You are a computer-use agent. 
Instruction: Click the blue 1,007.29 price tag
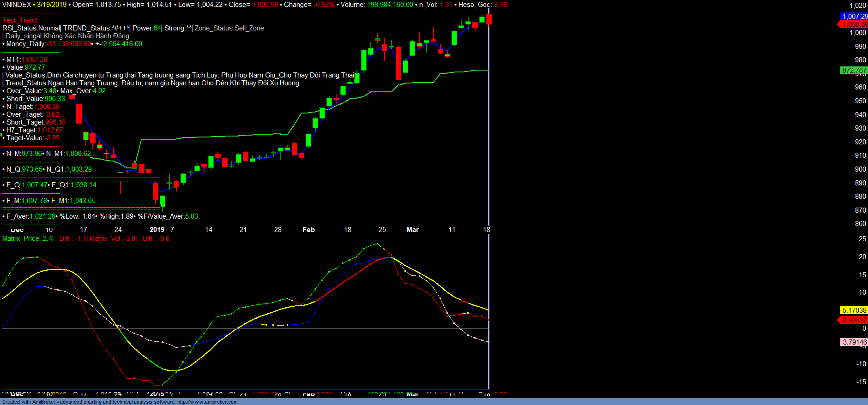(854, 17)
